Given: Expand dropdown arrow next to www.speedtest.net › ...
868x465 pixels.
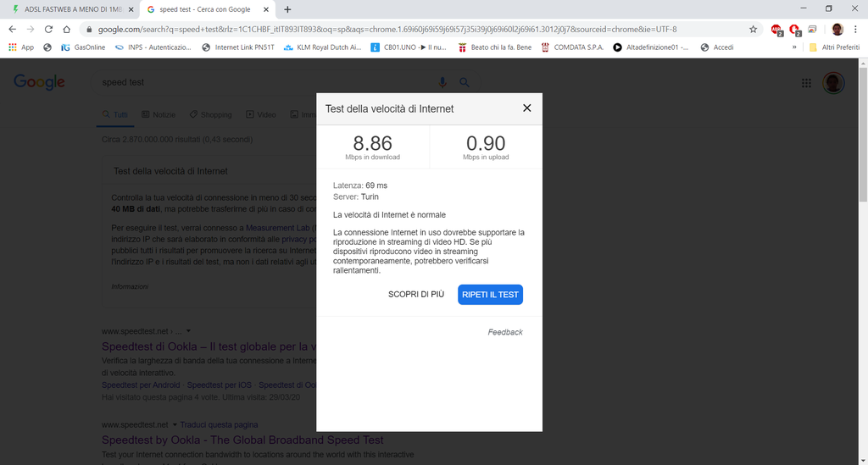Looking at the screenshot, I should tap(188, 331).
